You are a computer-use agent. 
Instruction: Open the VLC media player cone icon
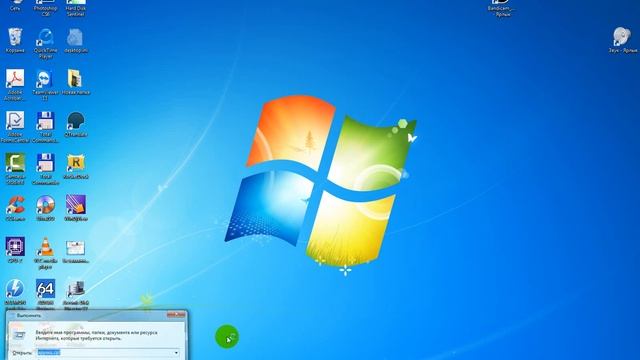point(45,253)
